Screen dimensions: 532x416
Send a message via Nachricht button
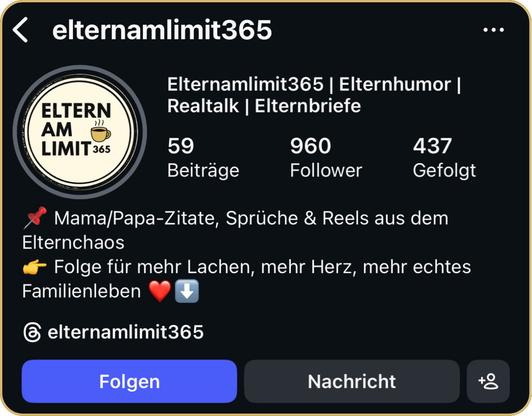[x=352, y=381]
